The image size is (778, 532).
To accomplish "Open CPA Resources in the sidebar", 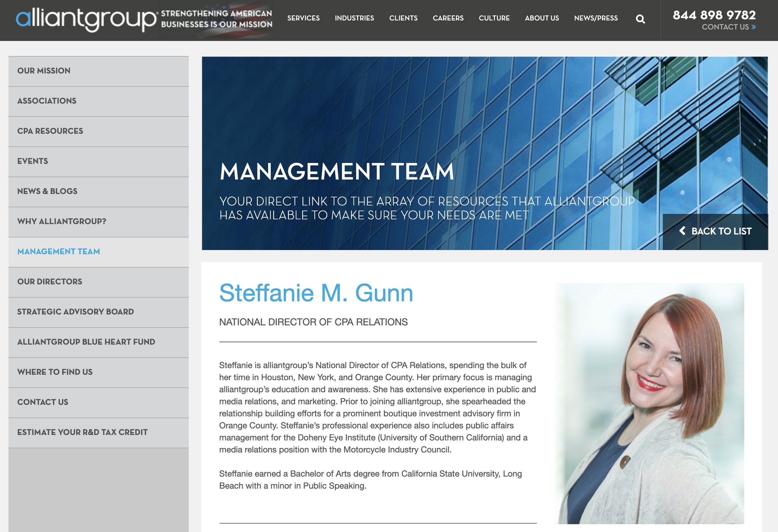I will pyautogui.click(x=98, y=132).
